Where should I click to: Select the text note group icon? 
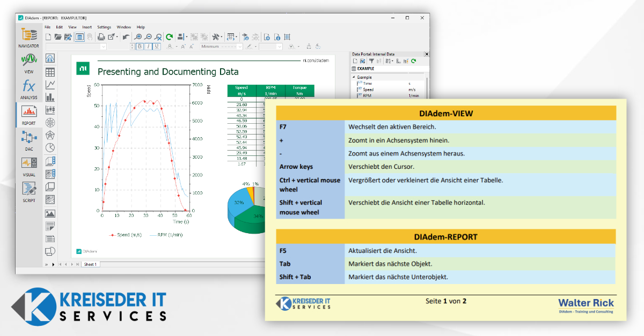[50, 226]
